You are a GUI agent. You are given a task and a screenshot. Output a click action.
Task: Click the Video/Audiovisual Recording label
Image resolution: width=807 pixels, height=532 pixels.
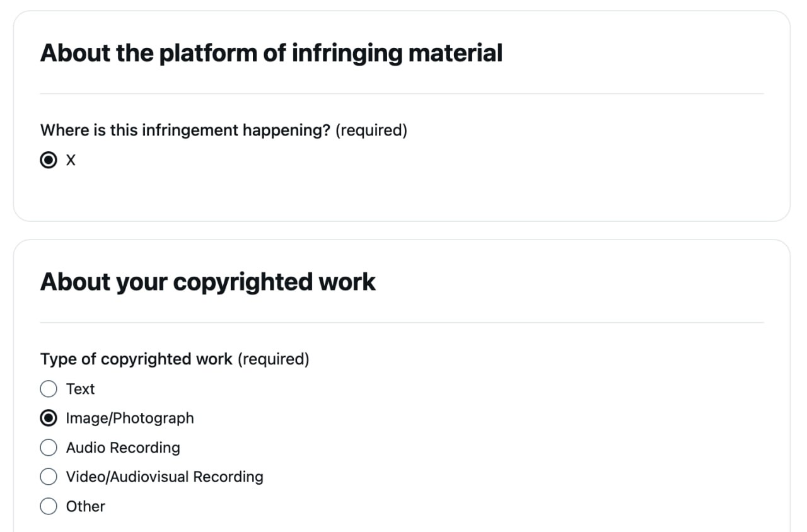point(165,477)
